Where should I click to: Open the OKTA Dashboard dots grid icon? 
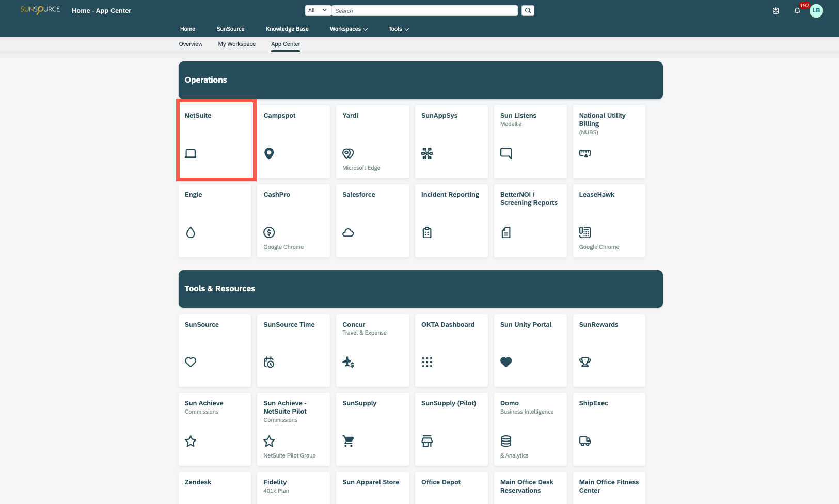pos(427,362)
